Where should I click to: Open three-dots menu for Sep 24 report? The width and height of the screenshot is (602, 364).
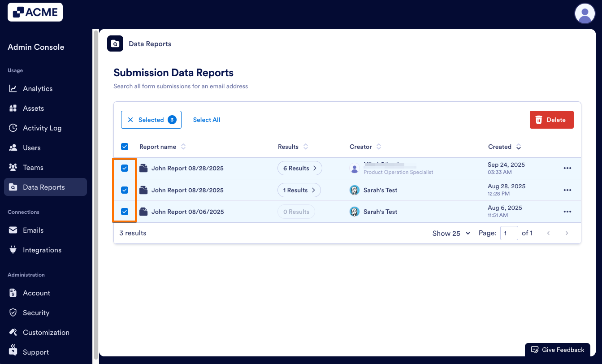click(x=567, y=169)
